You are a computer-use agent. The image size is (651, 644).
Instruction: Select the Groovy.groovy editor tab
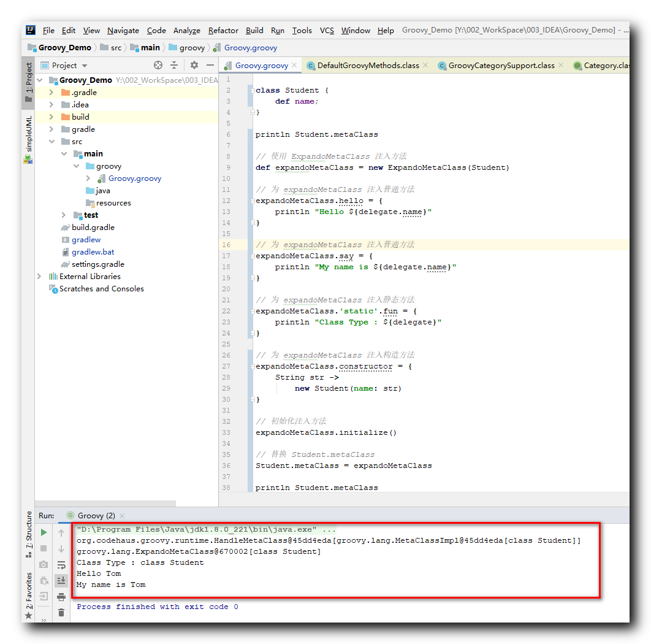click(261, 65)
